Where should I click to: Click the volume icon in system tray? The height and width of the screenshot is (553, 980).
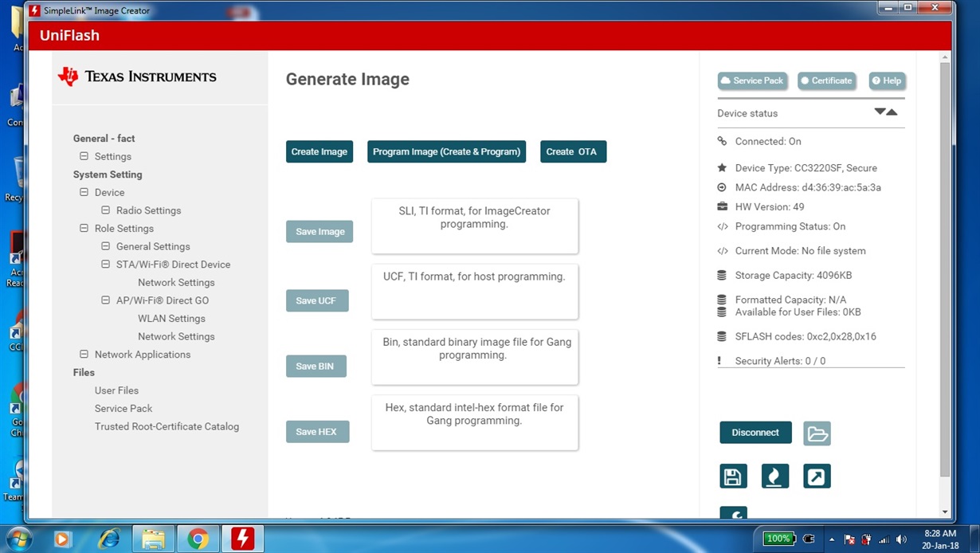(901, 539)
